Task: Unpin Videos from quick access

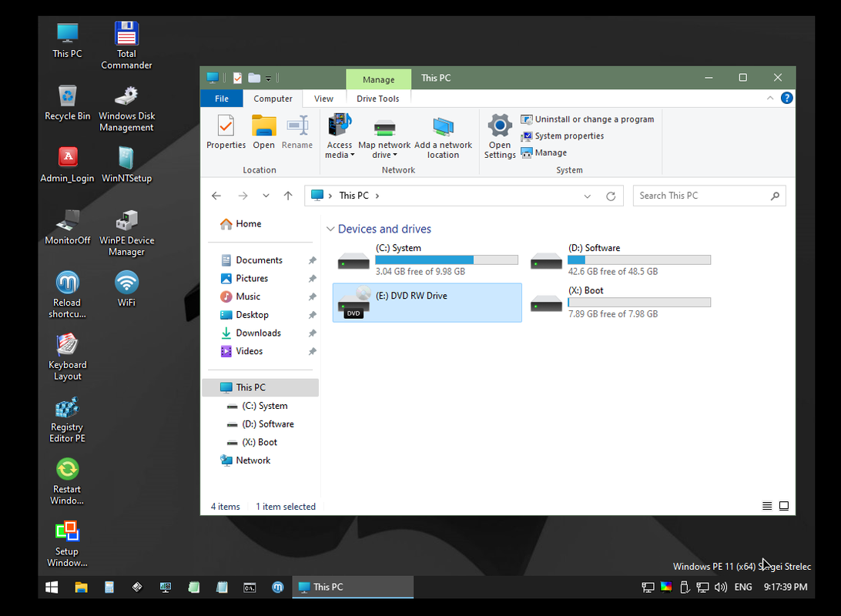Action: click(x=312, y=352)
